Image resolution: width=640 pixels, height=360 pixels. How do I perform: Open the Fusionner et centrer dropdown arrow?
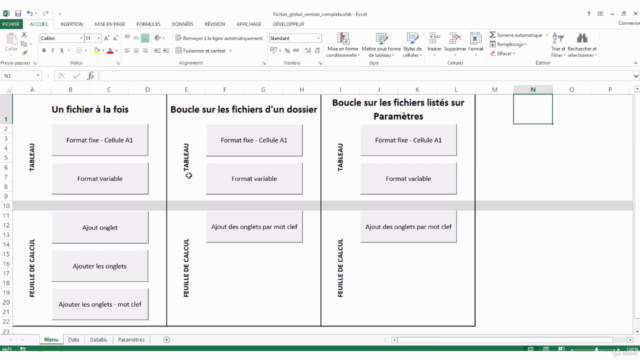click(230, 51)
